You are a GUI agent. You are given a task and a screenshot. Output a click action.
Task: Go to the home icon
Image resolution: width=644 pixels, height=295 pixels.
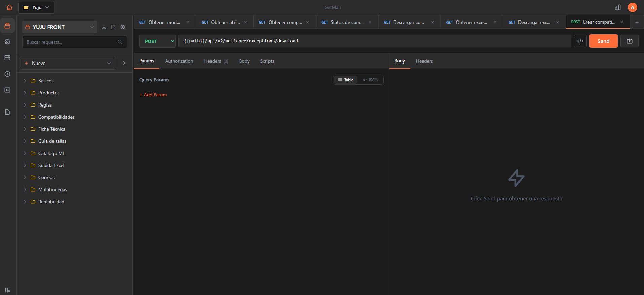tap(9, 7)
